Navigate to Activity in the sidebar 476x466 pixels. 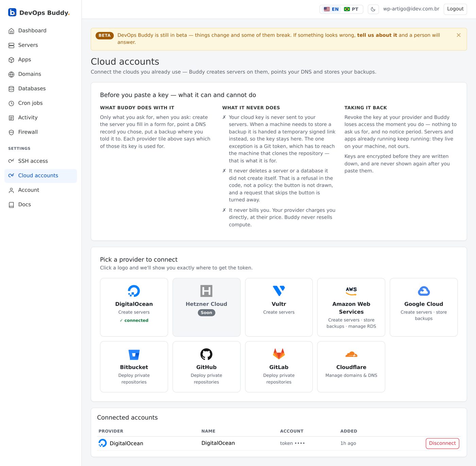pyautogui.click(x=41, y=118)
